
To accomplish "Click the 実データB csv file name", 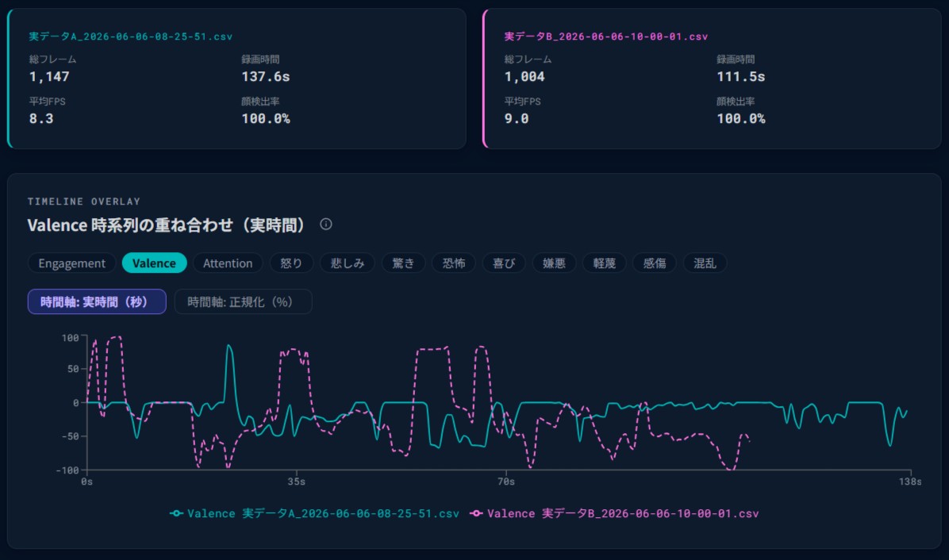I will pos(606,36).
